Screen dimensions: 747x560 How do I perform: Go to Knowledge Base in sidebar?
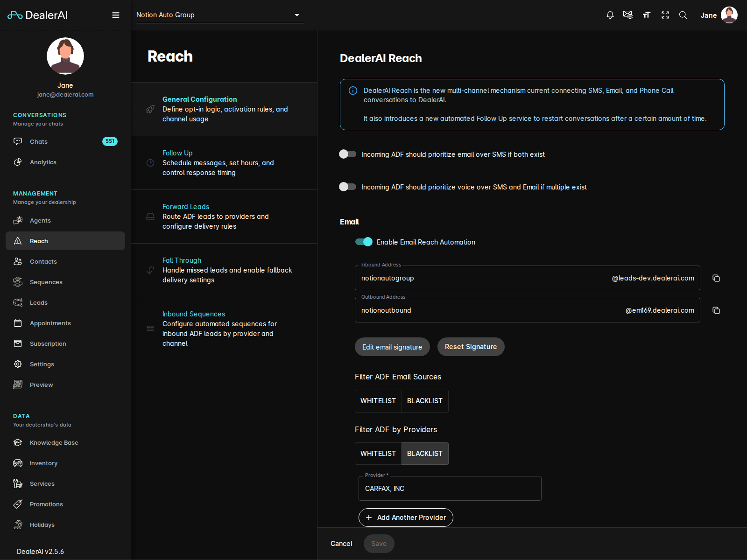[54, 442]
